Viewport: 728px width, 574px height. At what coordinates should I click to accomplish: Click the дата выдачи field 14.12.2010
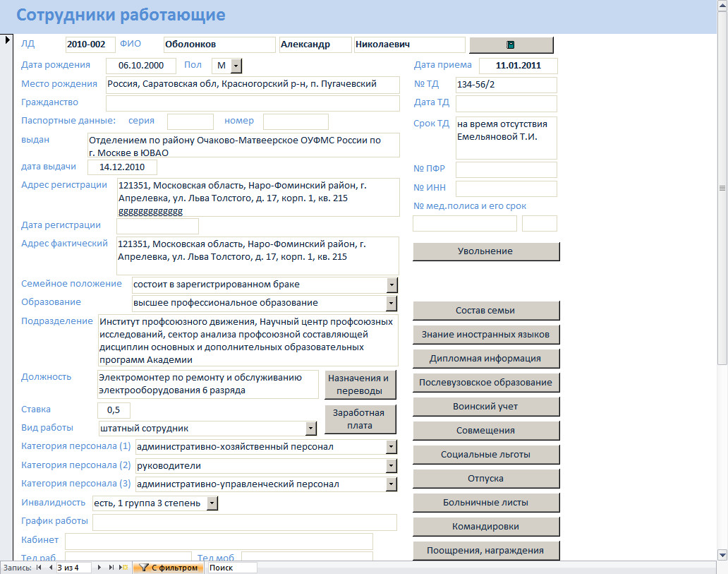pyautogui.click(x=122, y=167)
